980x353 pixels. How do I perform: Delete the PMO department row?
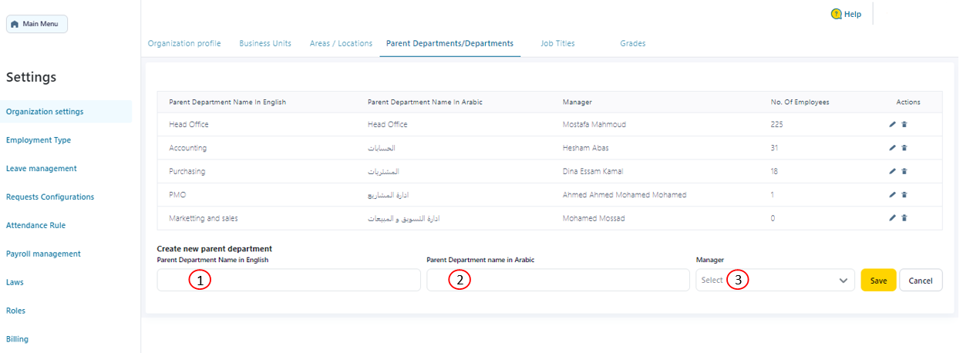[x=904, y=195]
